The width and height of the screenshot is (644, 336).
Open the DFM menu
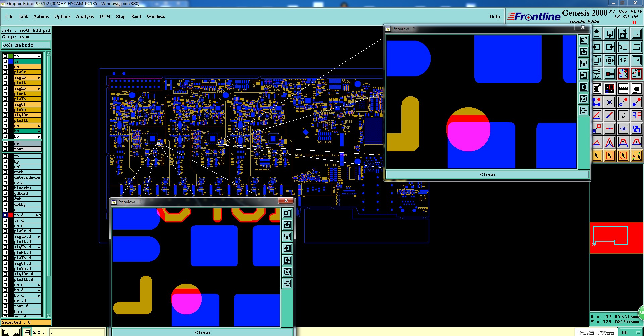105,16
